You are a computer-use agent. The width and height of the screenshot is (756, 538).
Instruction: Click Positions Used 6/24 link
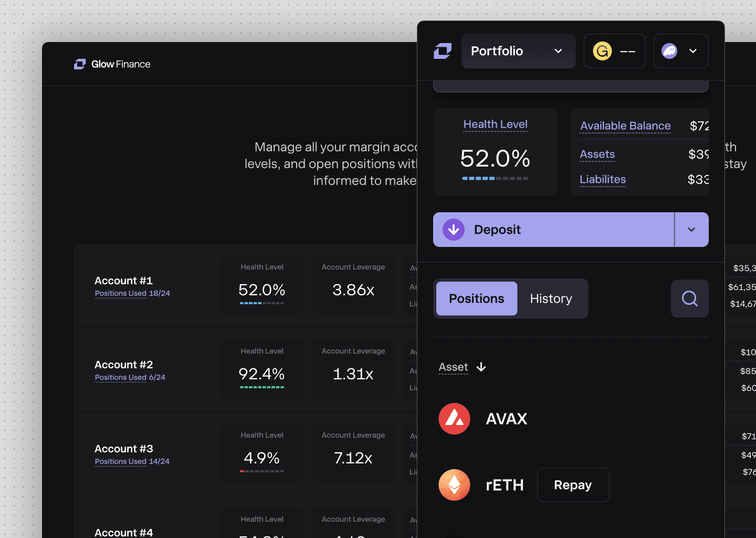(x=130, y=377)
